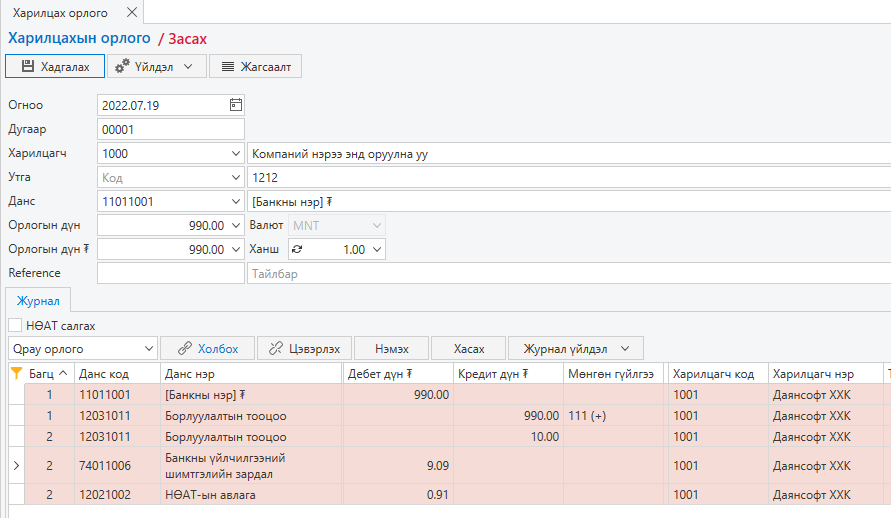Select the cell 12021002
Screen dimensions: 891x518
117,494
